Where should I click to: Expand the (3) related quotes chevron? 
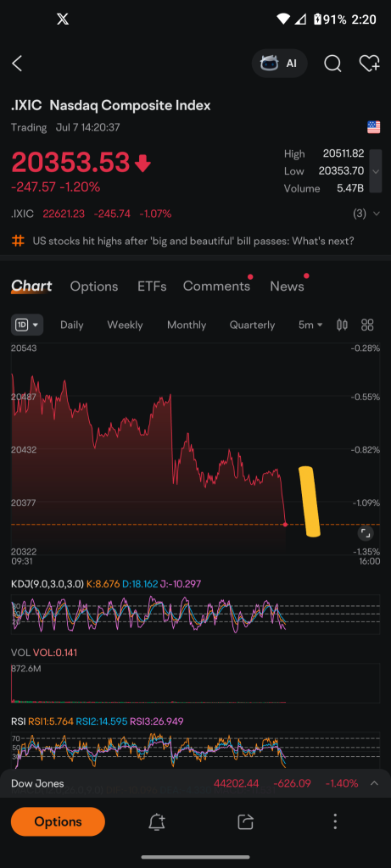pos(377,214)
